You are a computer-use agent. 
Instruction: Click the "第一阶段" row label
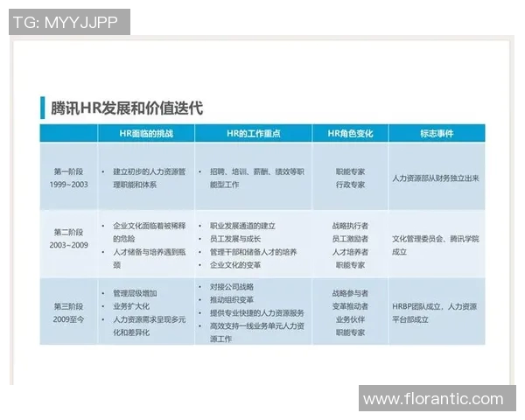(x=68, y=171)
